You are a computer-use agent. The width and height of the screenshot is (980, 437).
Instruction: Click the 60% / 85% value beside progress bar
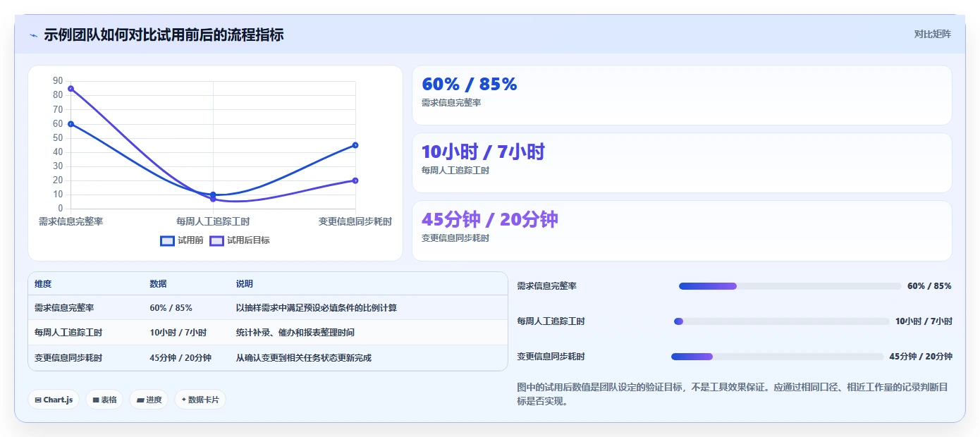(x=929, y=286)
